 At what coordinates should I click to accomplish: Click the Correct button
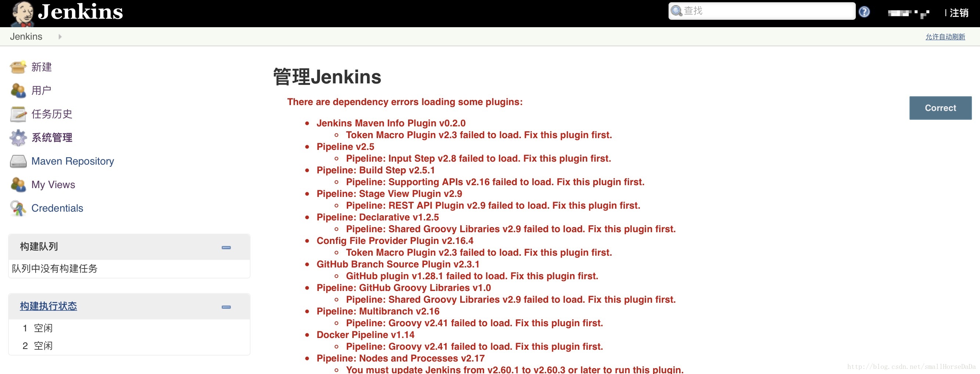940,108
